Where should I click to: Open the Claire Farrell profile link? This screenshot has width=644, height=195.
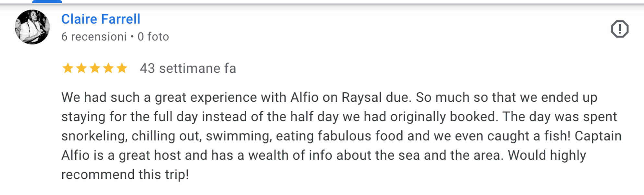[x=101, y=19]
